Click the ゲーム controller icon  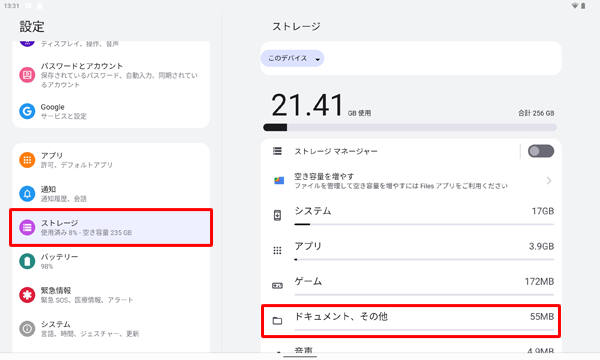click(x=277, y=286)
